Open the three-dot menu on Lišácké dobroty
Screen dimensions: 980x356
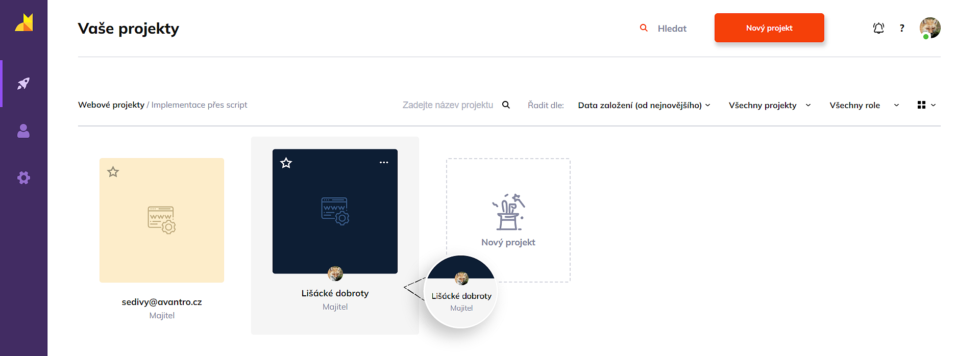click(384, 163)
